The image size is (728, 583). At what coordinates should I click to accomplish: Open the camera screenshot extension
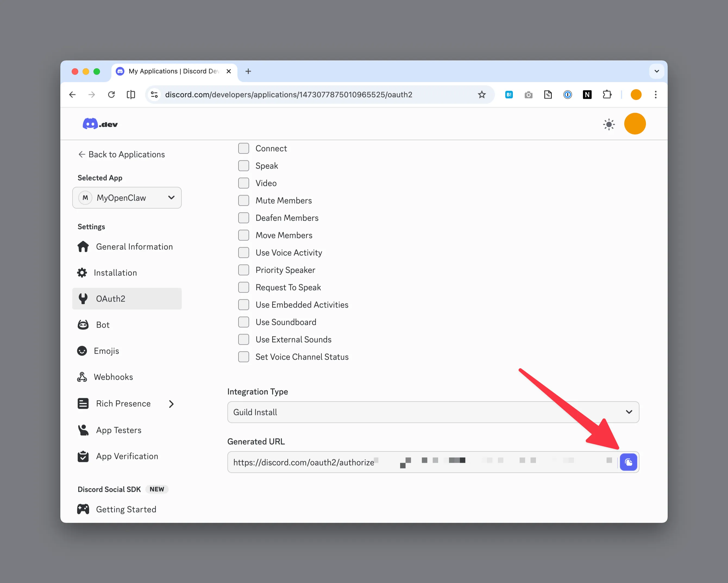[x=528, y=94]
